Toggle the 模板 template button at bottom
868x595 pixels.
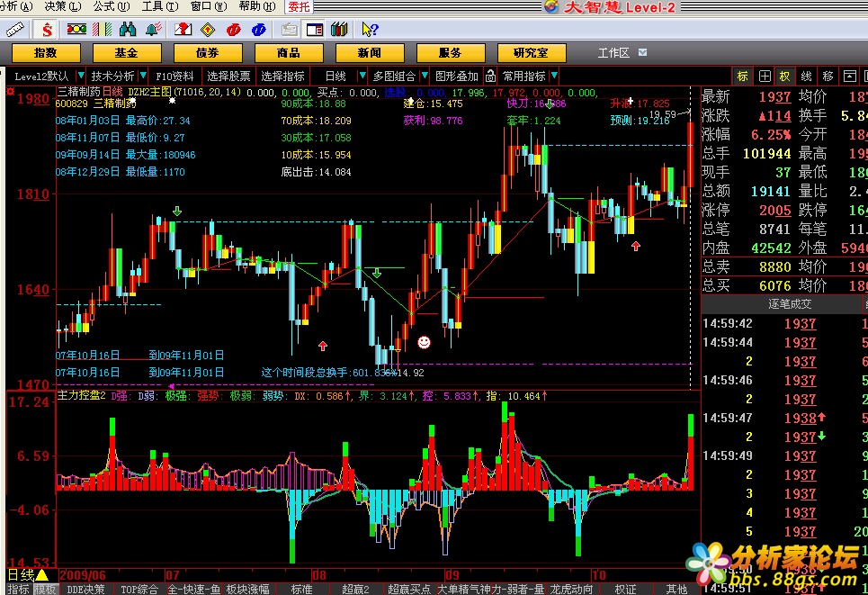(45, 590)
